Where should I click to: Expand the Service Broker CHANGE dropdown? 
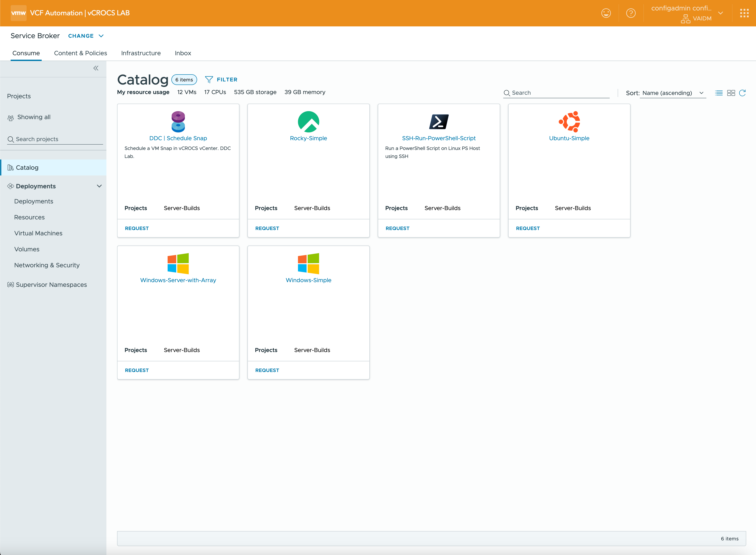pyautogui.click(x=86, y=36)
